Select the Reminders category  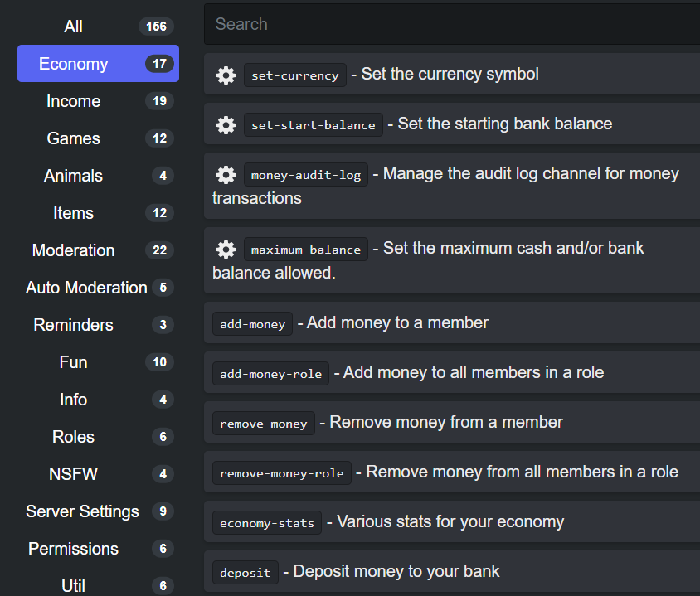click(98, 325)
